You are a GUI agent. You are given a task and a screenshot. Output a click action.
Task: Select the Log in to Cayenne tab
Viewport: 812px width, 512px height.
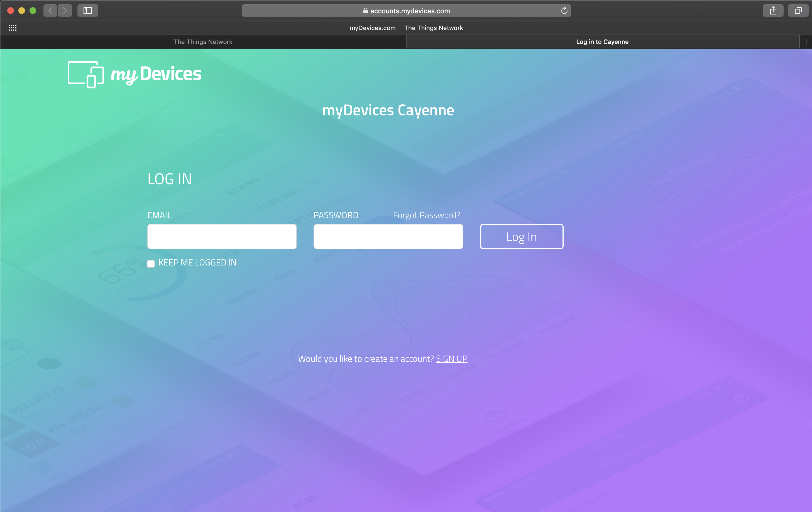coord(603,42)
